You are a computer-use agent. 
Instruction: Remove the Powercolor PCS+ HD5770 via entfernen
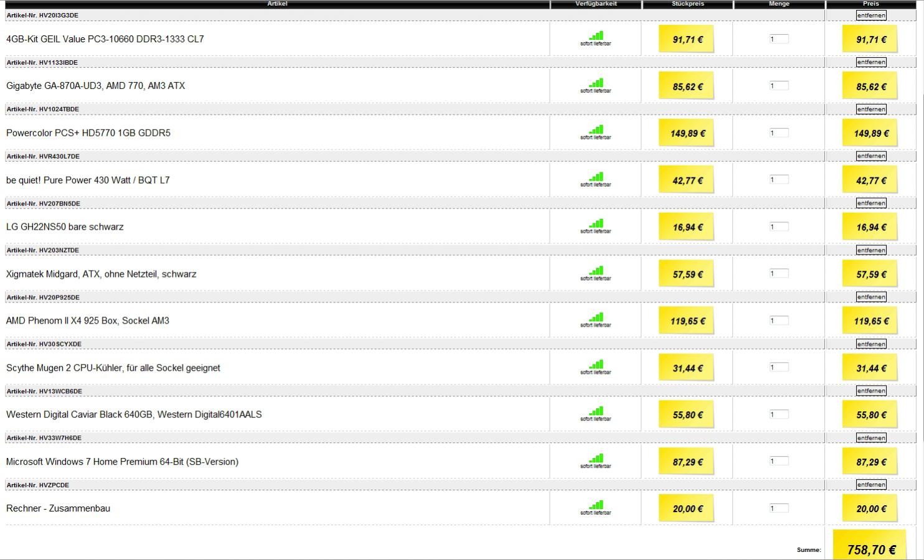tap(871, 110)
